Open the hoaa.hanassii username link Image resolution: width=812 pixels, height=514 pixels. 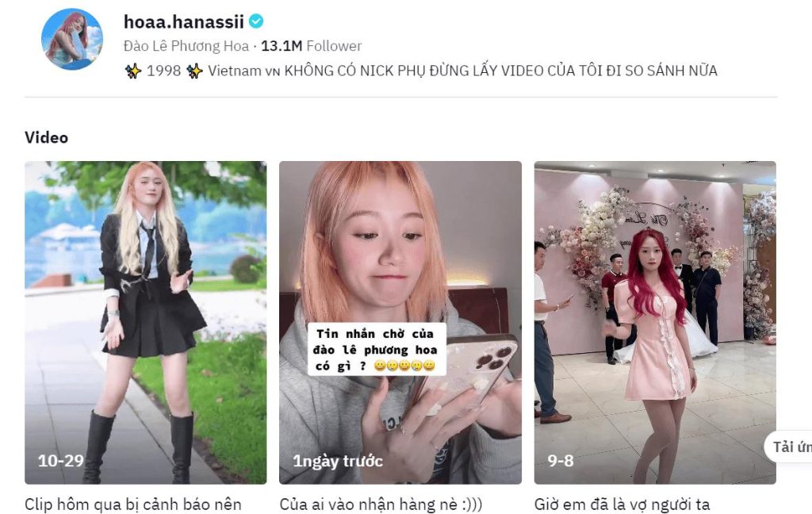click(x=183, y=21)
